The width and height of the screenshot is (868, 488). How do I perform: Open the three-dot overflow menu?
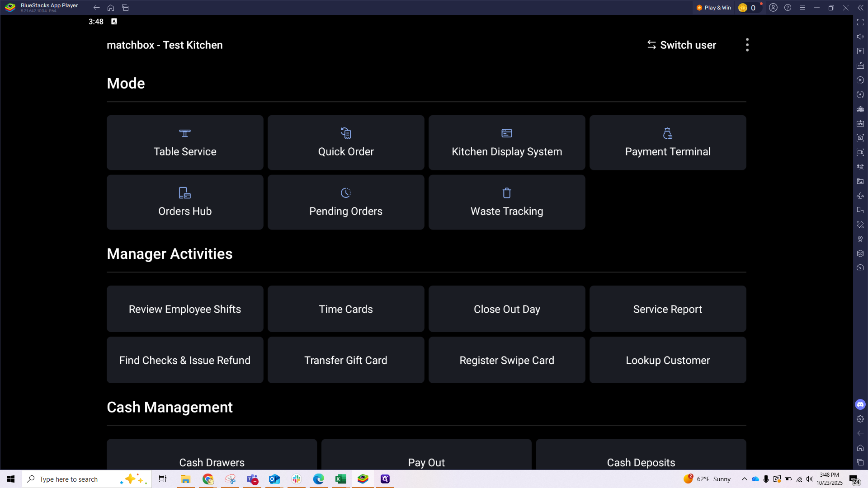click(747, 45)
